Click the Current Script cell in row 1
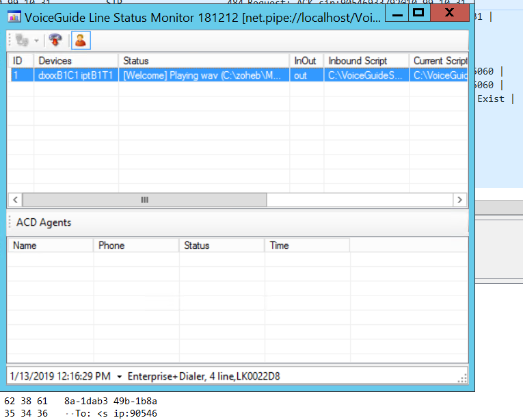Image resolution: width=523 pixels, height=420 pixels. tap(439, 75)
